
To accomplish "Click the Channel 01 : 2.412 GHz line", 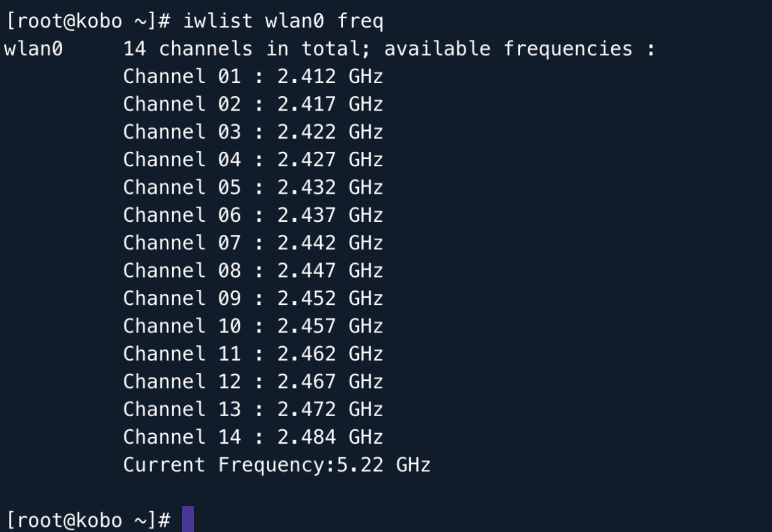I will [253, 77].
